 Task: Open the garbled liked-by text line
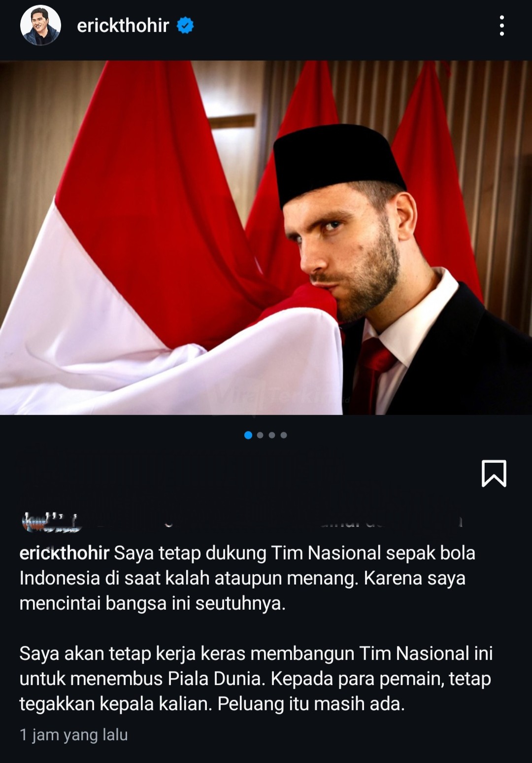point(279,522)
